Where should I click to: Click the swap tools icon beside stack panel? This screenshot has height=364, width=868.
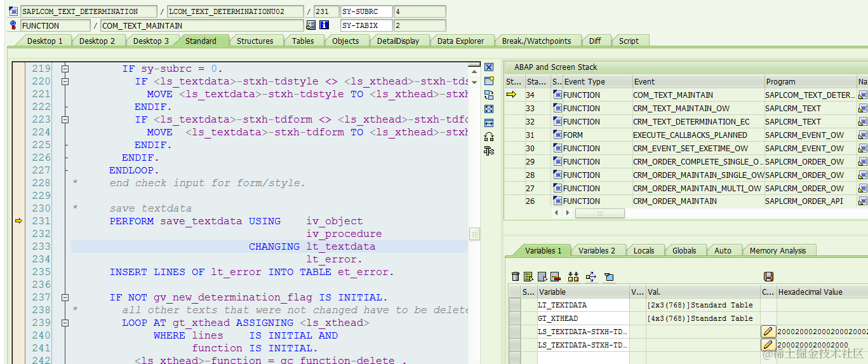pyautogui.click(x=489, y=137)
